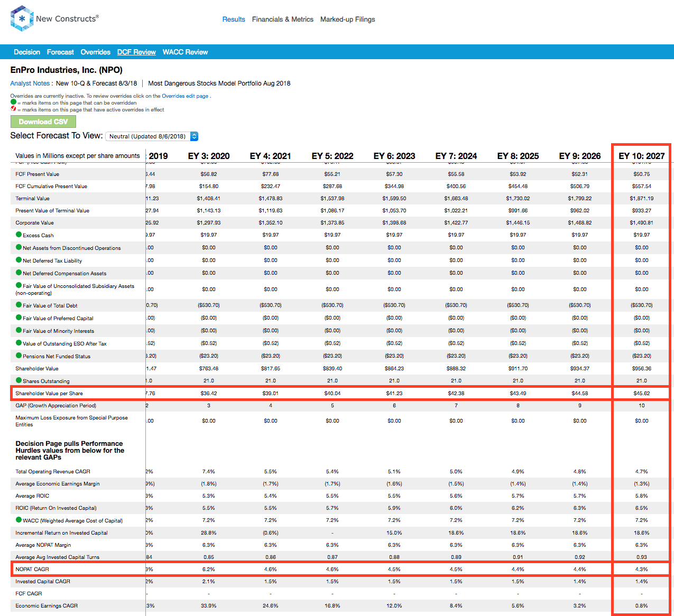Viewport: 674px width, 616px height.
Task: Click green dot beside Shares Outstanding
Action: (19, 380)
